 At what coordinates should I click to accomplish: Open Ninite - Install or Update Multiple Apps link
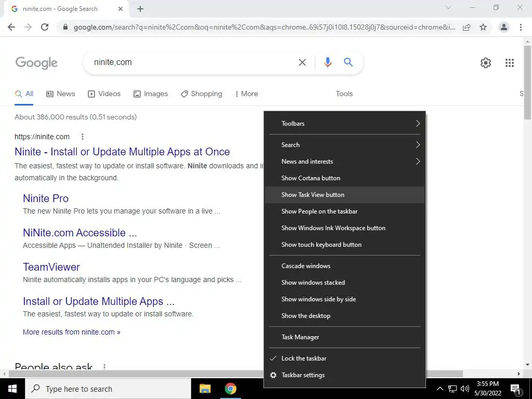[122, 152]
